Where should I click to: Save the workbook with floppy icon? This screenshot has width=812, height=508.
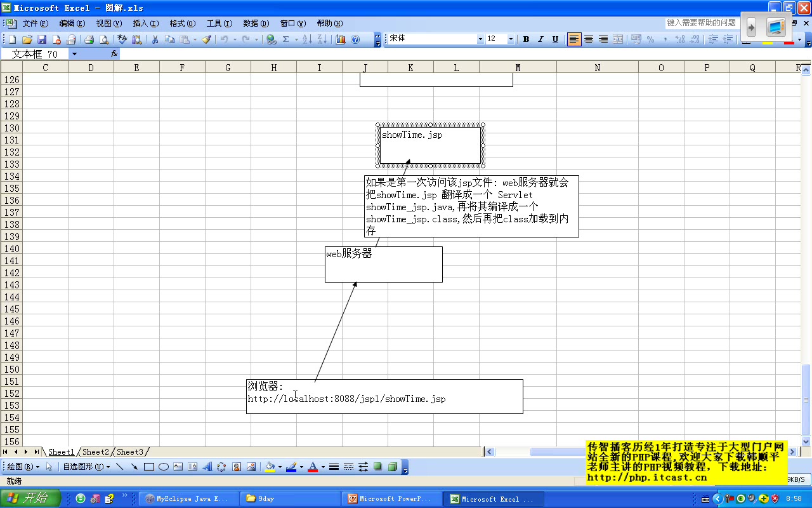coord(42,39)
